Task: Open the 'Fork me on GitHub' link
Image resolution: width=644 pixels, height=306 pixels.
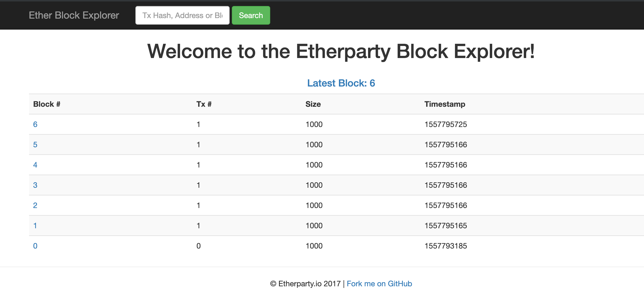Action: [x=379, y=284]
